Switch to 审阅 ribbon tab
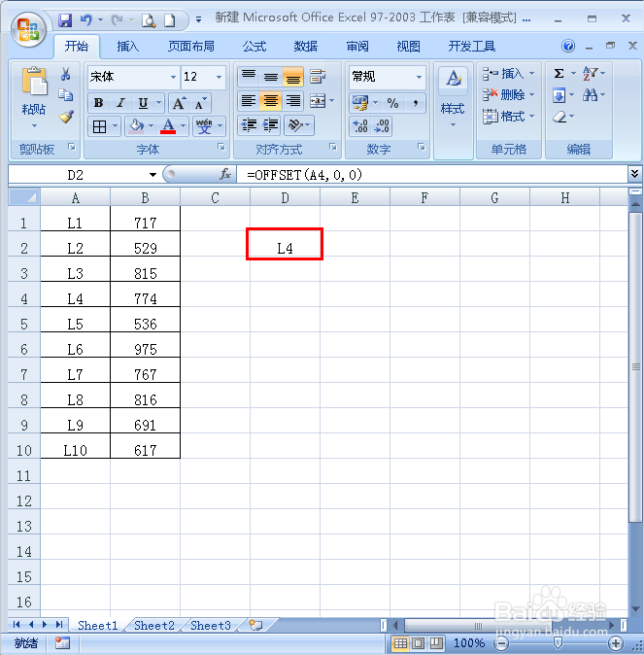The width and height of the screenshot is (644, 655). 357,46
